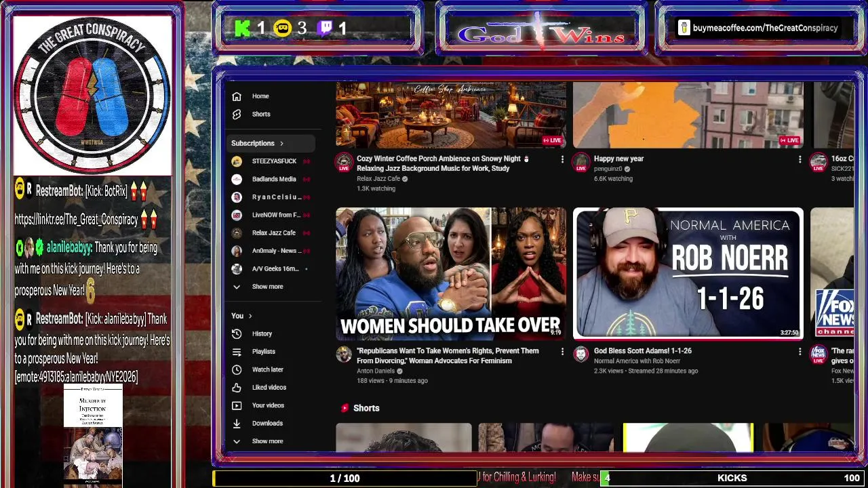Open options menu for Happy new year video
Image resolution: width=868 pixels, height=488 pixels.
(800, 159)
